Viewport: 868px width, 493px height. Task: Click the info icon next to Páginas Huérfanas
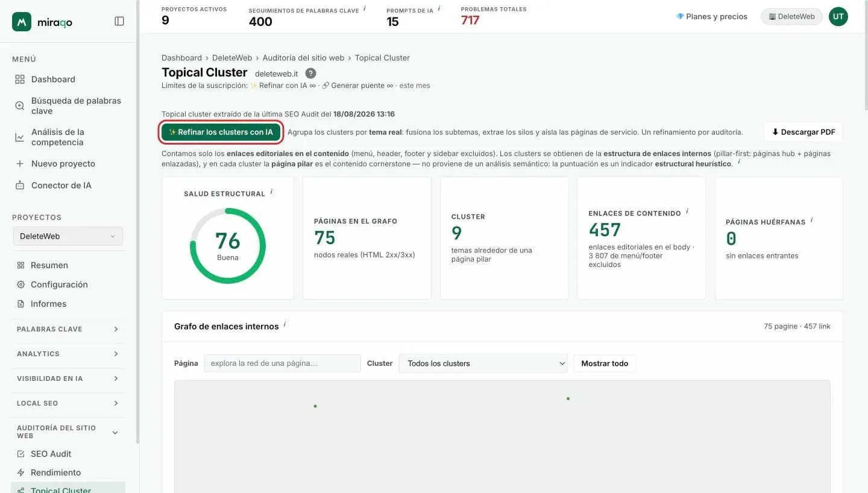[x=811, y=220]
